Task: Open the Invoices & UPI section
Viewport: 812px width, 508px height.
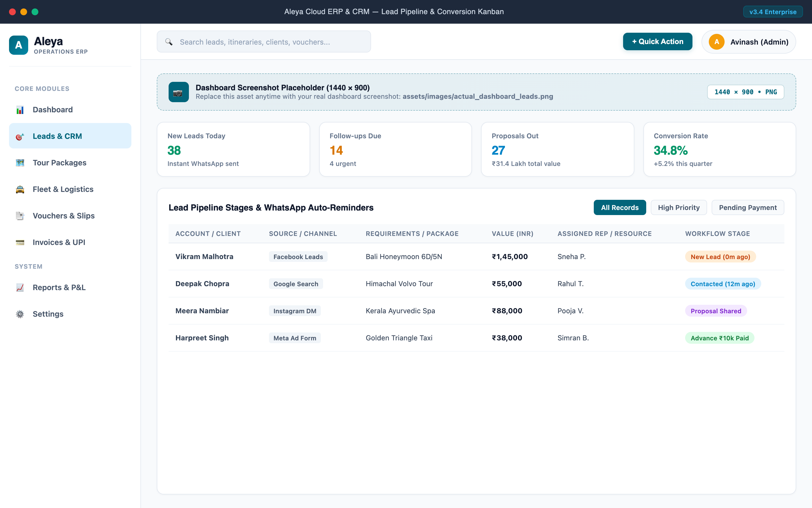Action: pyautogui.click(x=70, y=242)
